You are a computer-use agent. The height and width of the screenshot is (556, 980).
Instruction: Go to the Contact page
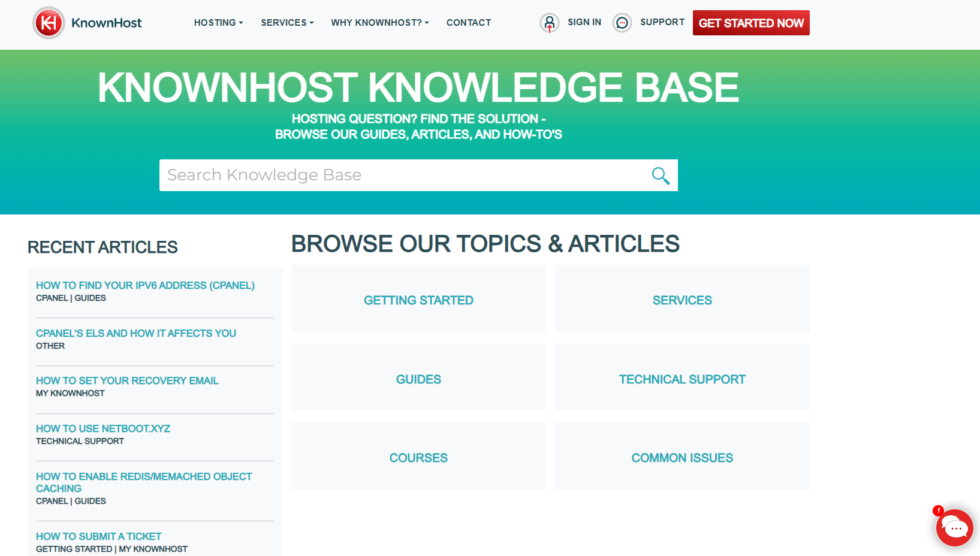pyautogui.click(x=469, y=23)
